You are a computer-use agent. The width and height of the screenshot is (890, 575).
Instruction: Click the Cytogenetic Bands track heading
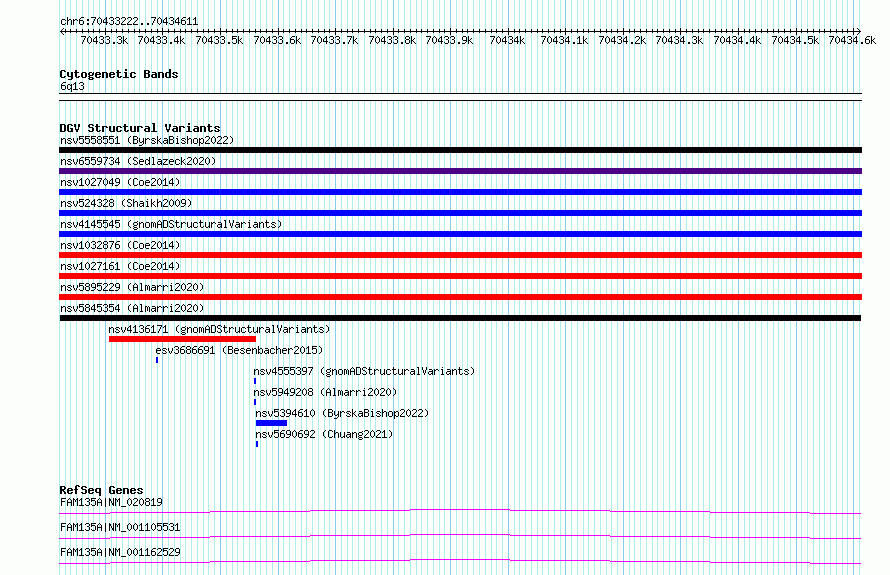pyautogui.click(x=119, y=74)
